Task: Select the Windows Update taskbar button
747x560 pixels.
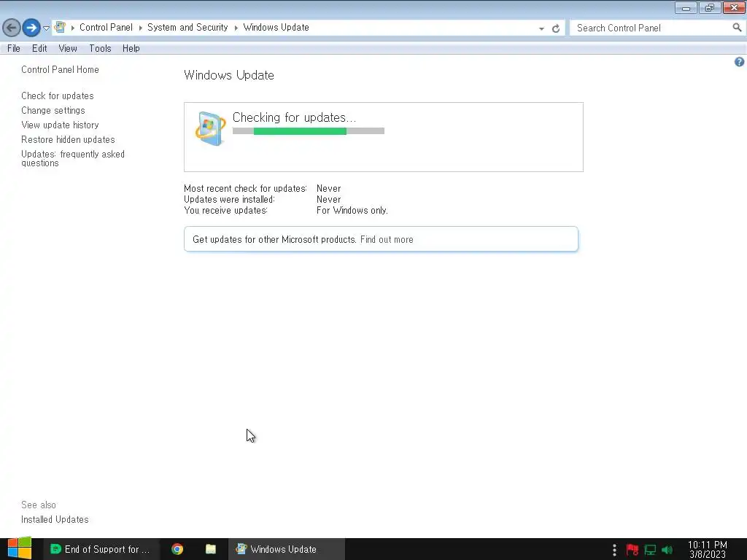Action: coord(286,549)
